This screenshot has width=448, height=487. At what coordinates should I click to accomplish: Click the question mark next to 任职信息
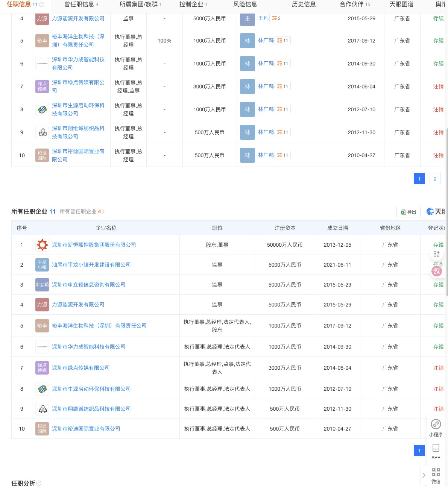point(42,5)
